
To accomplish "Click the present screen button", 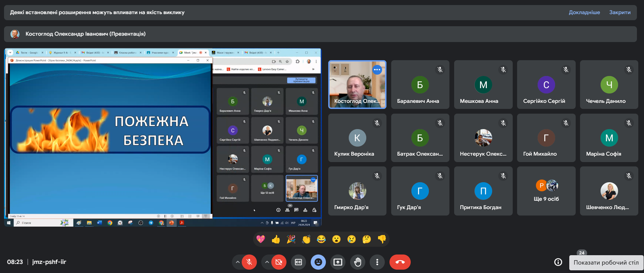I will (x=338, y=262).
